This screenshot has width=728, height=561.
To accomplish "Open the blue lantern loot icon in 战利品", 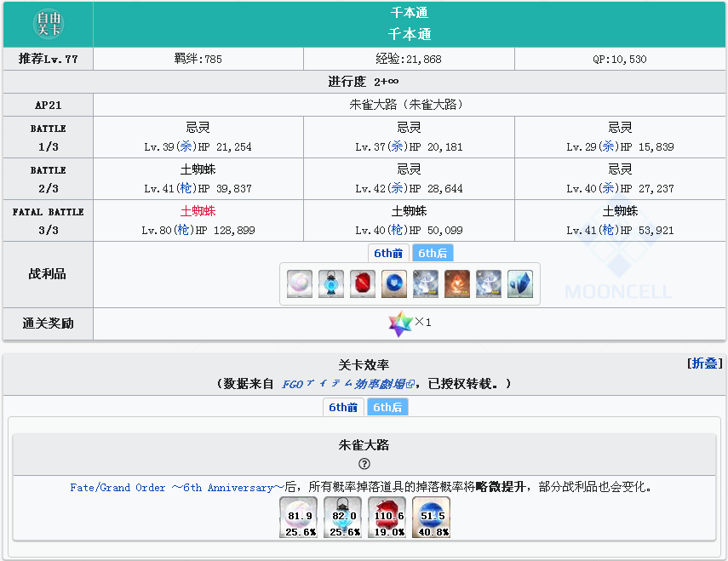I will 331,283.
